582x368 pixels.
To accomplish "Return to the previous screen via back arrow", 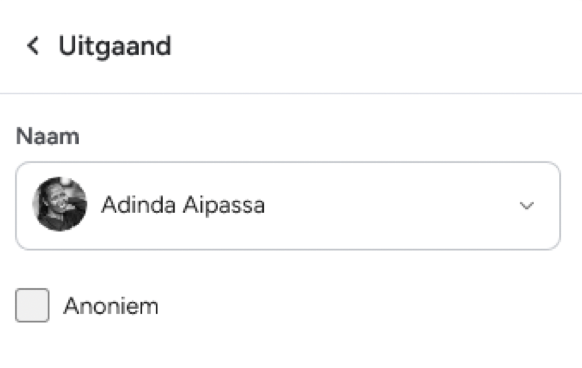I will tap(33, 46).
